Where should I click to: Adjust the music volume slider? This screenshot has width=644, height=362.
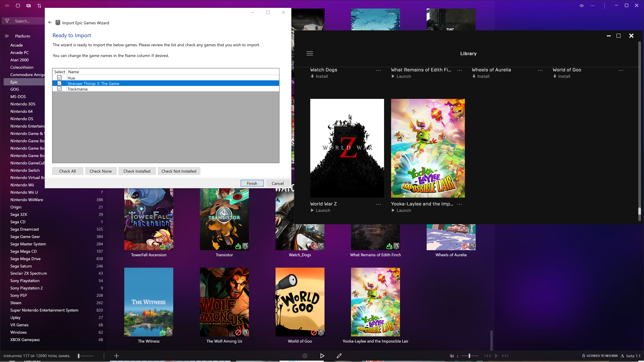tap(470, 356)
